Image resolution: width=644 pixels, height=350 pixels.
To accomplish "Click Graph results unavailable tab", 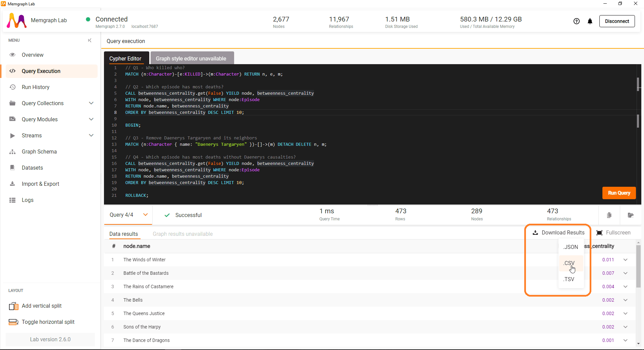I will click(182, 234).
